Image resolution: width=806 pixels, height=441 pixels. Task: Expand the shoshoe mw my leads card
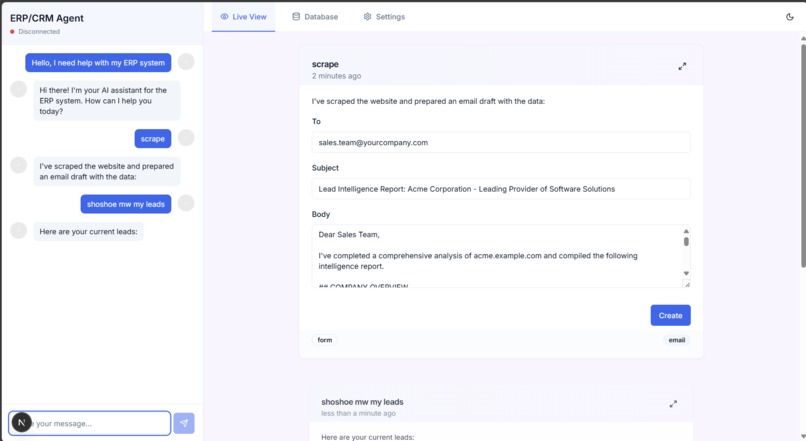coord(673,404)
